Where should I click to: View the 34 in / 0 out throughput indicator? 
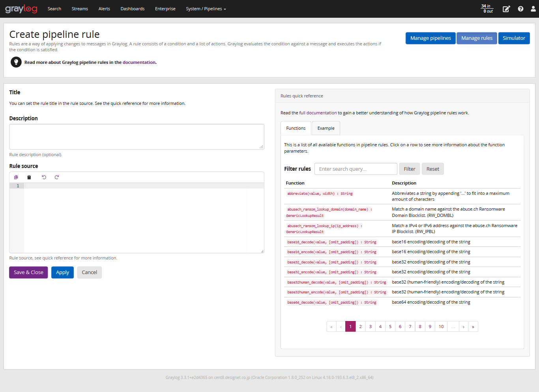(x=487, y=9)
